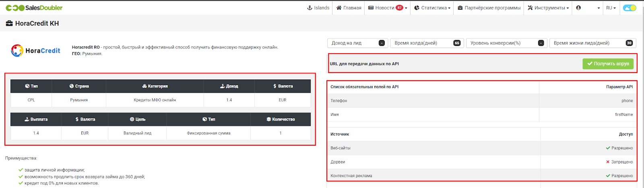This screenshot has width=644, height=188.
Task: Click the Контекстная реклама source row
Action: (x=481, y=176)
